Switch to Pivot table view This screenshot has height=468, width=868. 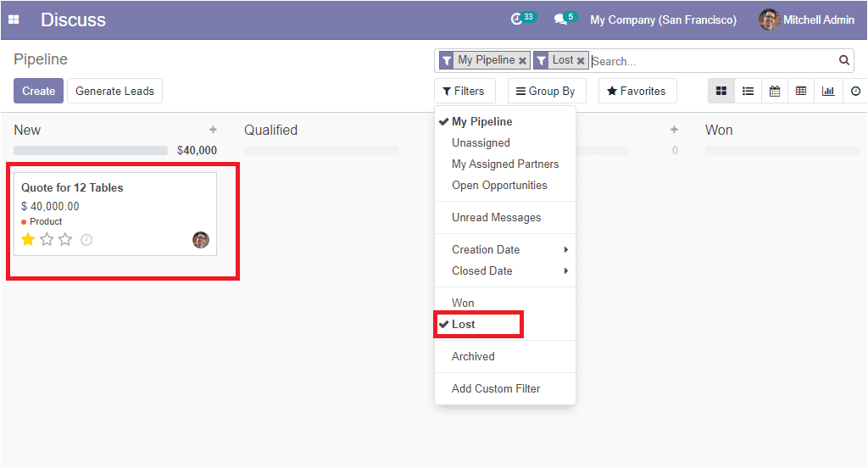(801, 91)
